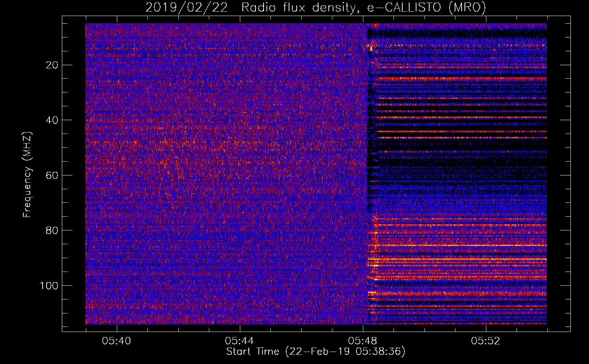Click the 'Frequency (MHZ)' y-axis label

pos(27,174)
